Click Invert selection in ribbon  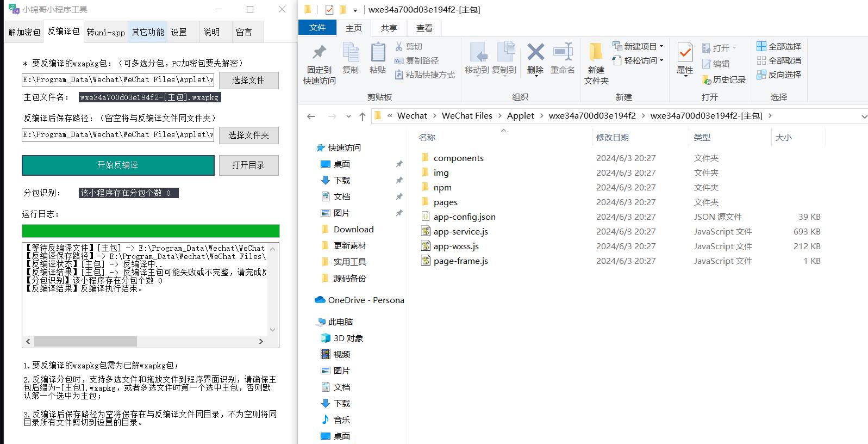(x=779, y=75)
